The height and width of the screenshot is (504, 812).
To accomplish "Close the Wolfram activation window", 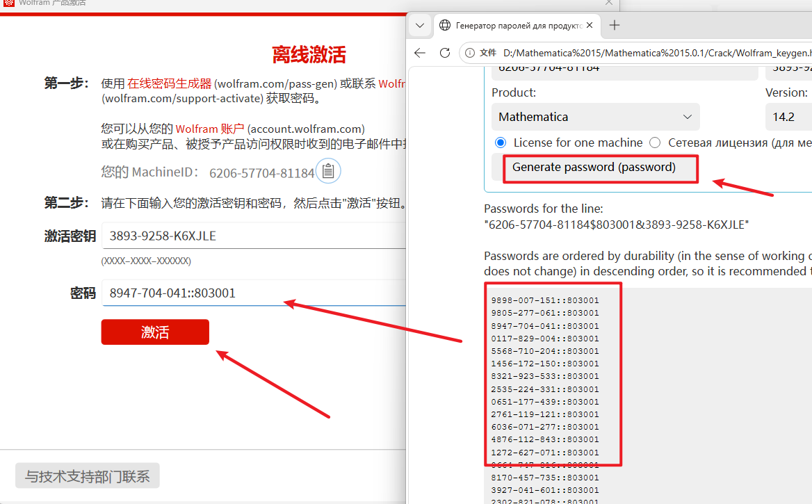I will [609, 3].
